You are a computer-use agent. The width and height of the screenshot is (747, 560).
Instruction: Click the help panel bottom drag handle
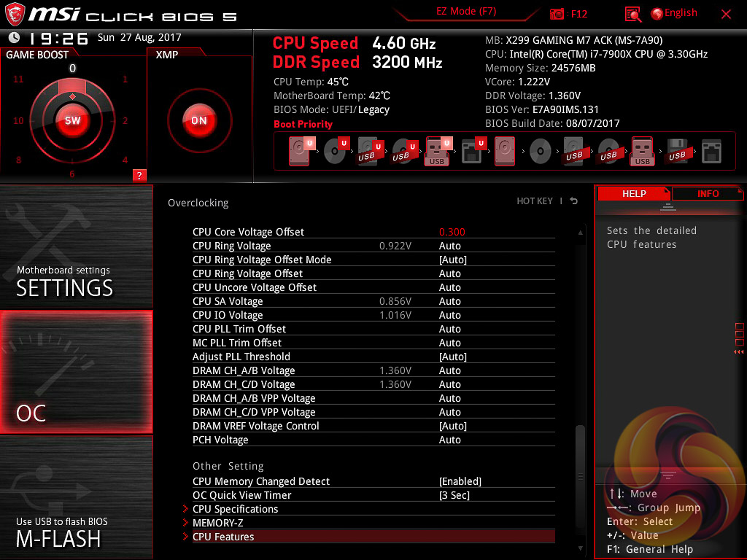click(668, 475)
